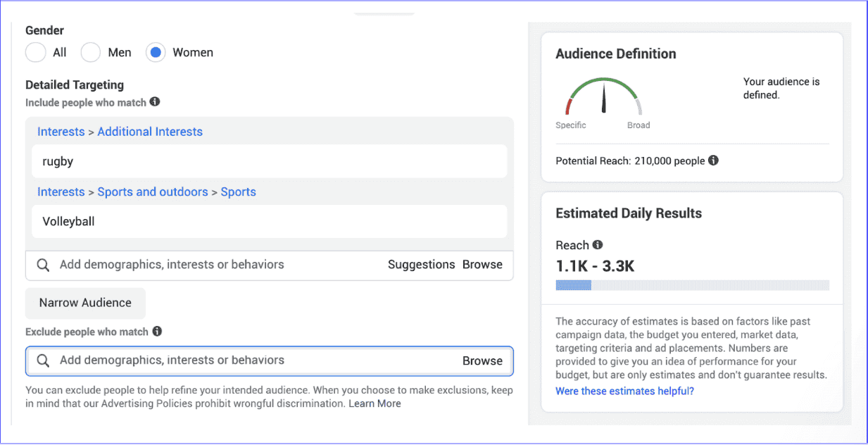
Task: Click Were these estimates helpful link
Action: (624, 391)
